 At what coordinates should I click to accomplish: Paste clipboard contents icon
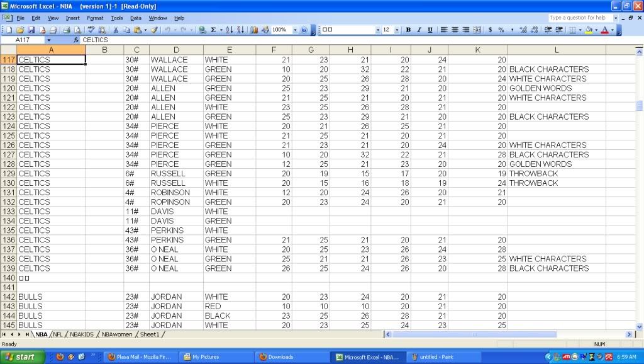[x=138, y=30]
